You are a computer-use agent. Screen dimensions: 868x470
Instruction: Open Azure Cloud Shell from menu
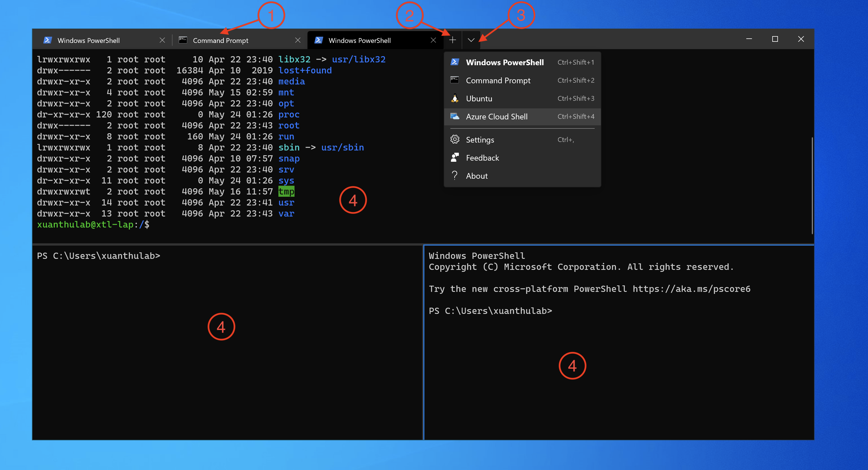pos(496,117)
